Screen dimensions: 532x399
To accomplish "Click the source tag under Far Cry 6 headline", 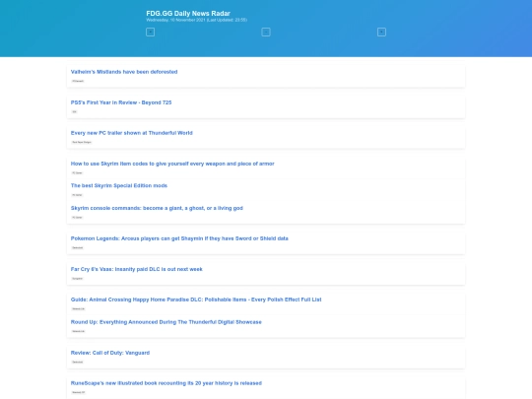I will click(x=78, y=279).
